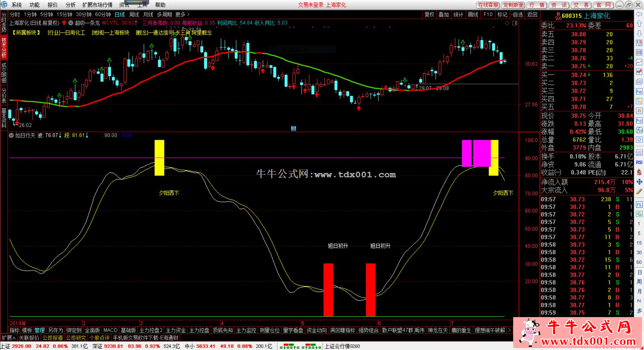Select the pencil drawing tool icon
Viewport: 644px width, 350px height.
[639, 191]
